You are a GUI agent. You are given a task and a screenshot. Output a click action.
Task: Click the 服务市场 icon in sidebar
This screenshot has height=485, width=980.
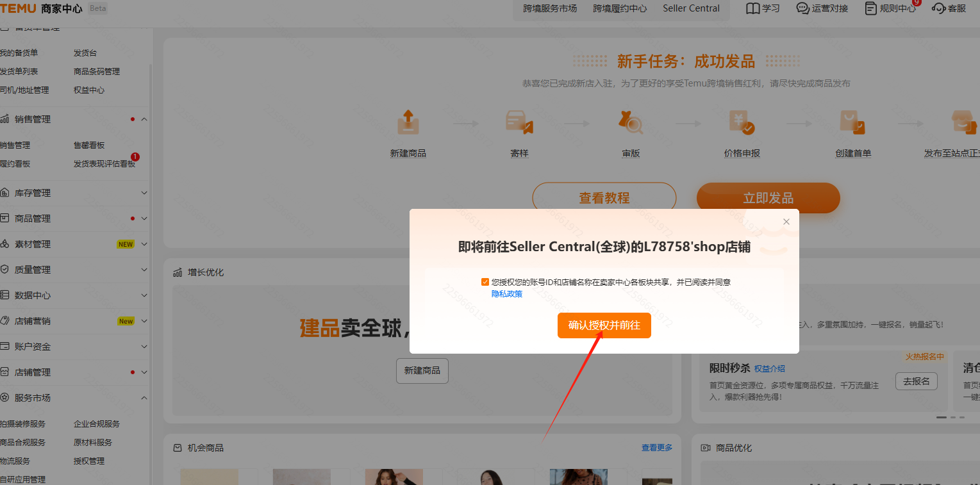coord(4,398)
